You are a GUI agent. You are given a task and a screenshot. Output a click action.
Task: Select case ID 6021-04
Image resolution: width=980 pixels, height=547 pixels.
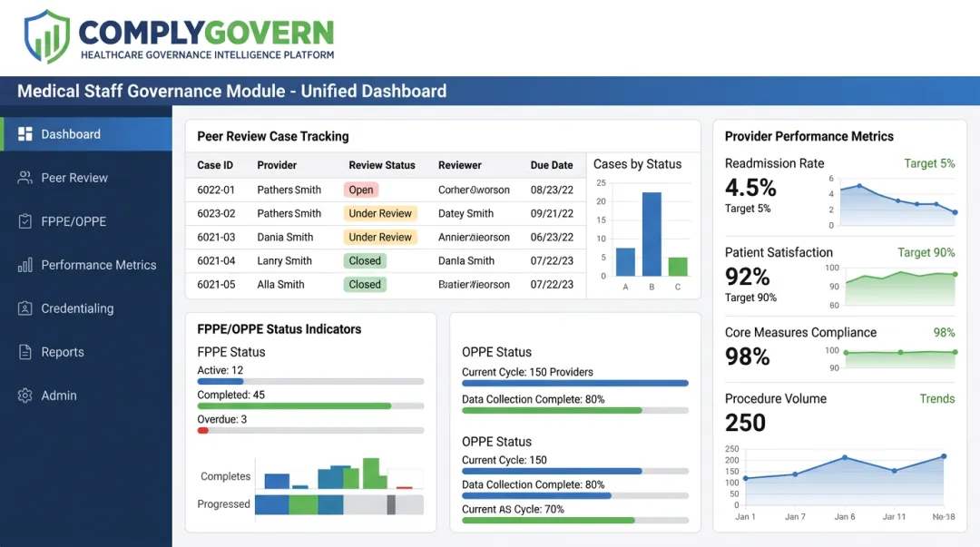tap(216, 260)
